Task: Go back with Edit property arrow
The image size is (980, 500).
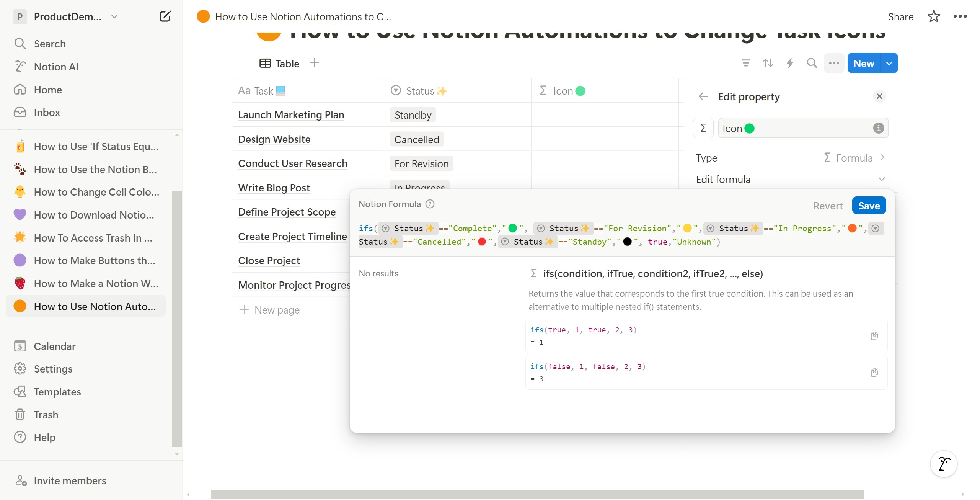Action: tap(703, 96)
